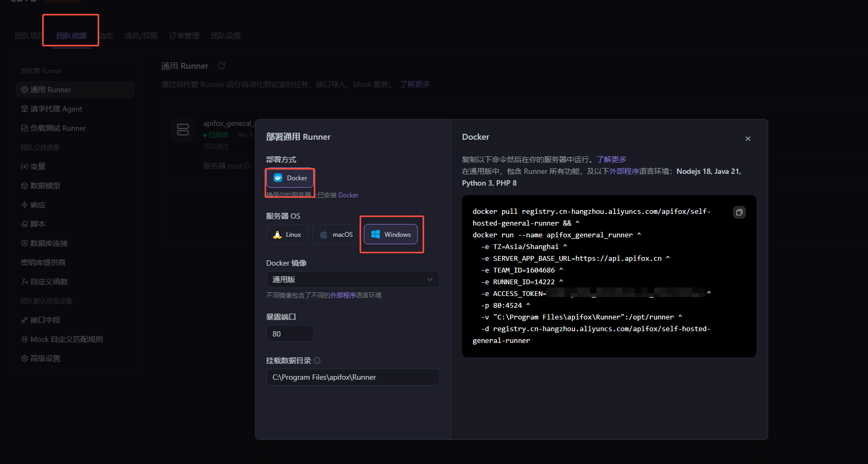Screen dimensions: 868x464
Task: Open 数据库连接 in sidebar
Action: point(75,243)
